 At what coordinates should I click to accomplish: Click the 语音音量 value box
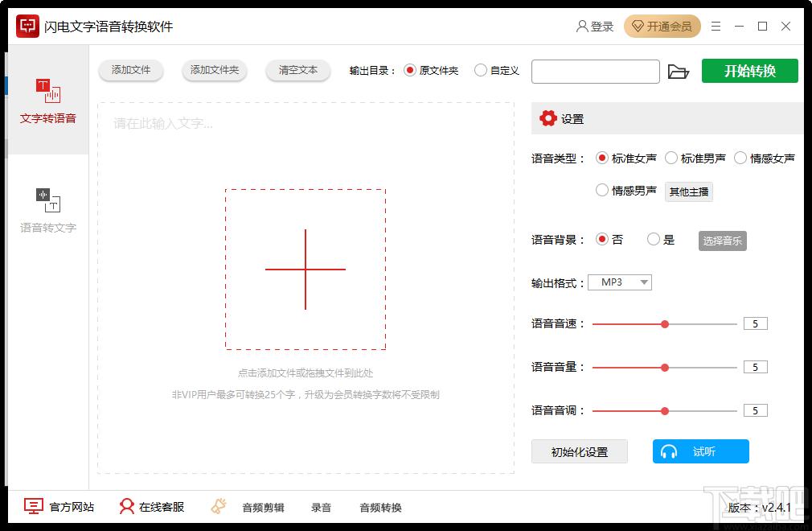[x=756, y=368]
